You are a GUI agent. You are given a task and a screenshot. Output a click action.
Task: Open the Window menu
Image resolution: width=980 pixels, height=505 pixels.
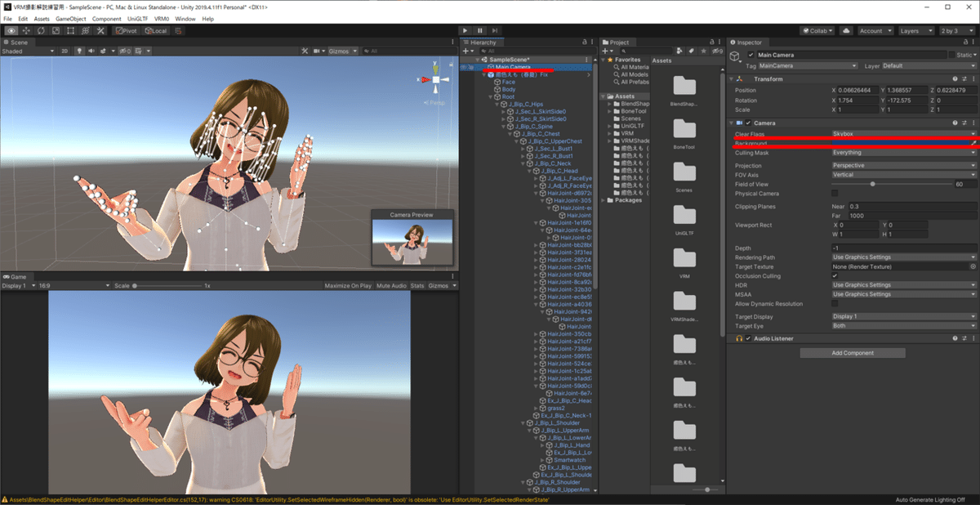[185, 18]
